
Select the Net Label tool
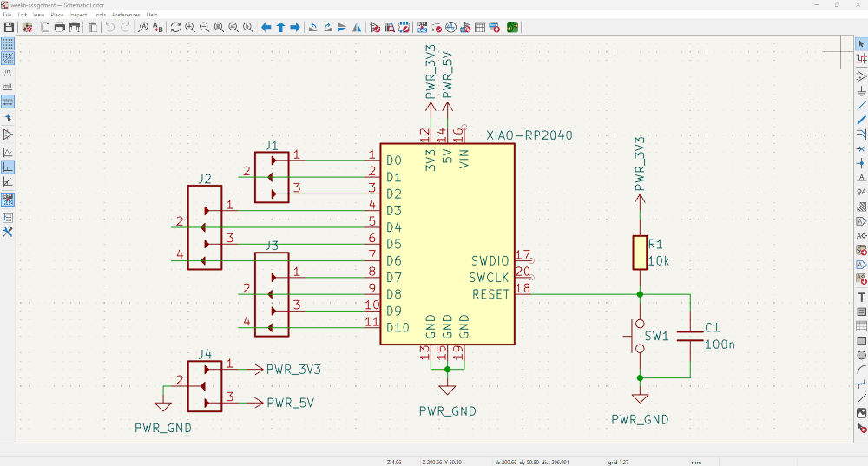[x=861, y=178]
